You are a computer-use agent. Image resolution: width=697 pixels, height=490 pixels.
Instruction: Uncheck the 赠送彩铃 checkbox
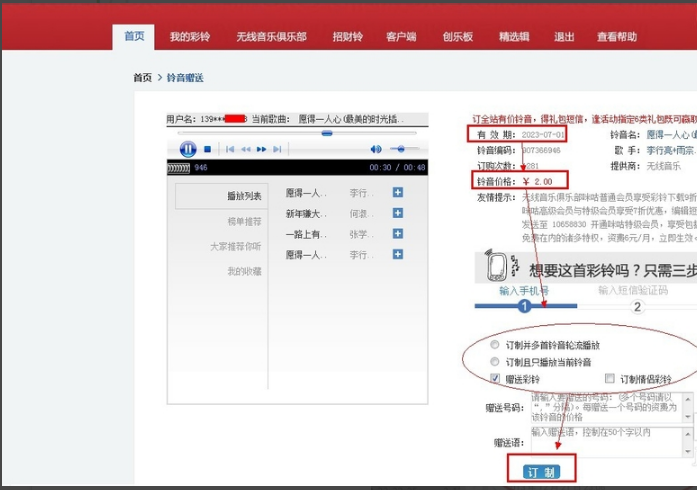point(495,378)
